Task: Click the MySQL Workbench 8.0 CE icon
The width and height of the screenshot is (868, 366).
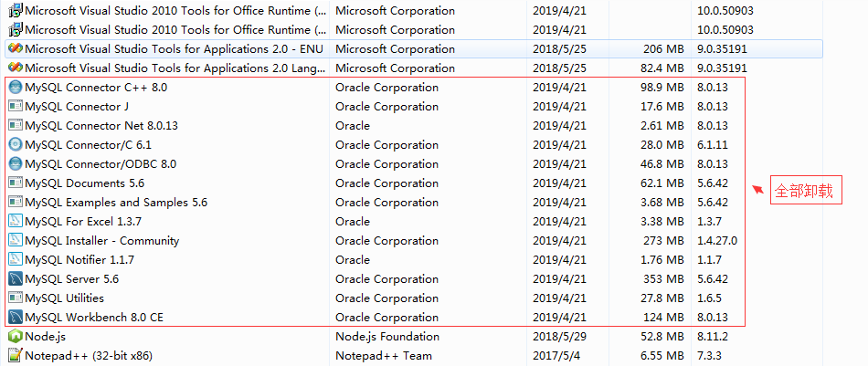Action: pos(16,318)
